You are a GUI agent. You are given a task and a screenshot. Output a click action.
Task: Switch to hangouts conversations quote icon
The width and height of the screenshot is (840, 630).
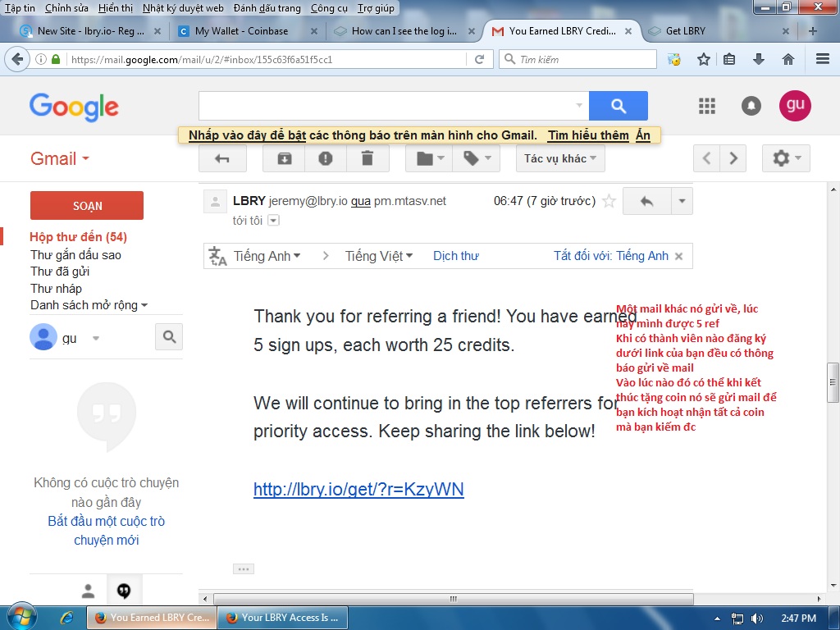(124, 591)
